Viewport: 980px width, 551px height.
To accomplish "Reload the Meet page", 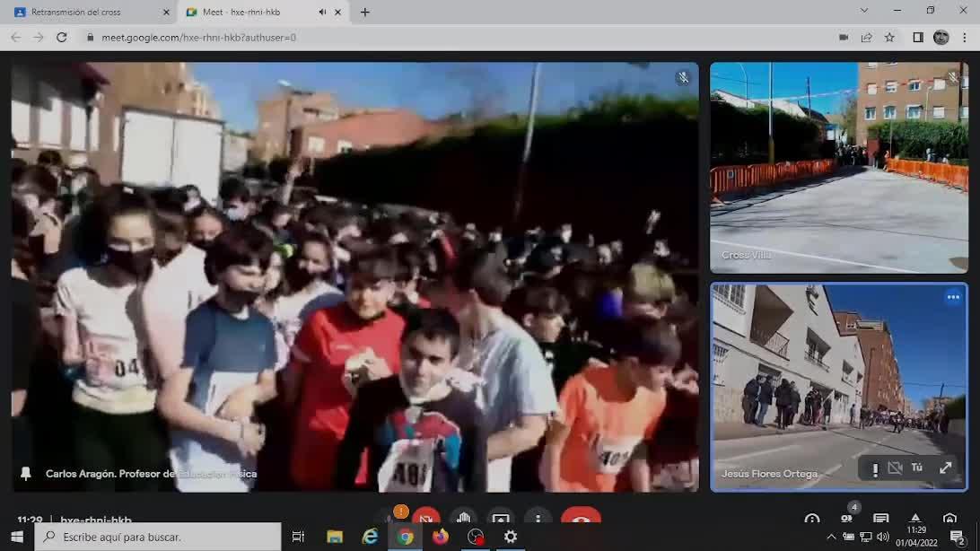I will 61,38.
